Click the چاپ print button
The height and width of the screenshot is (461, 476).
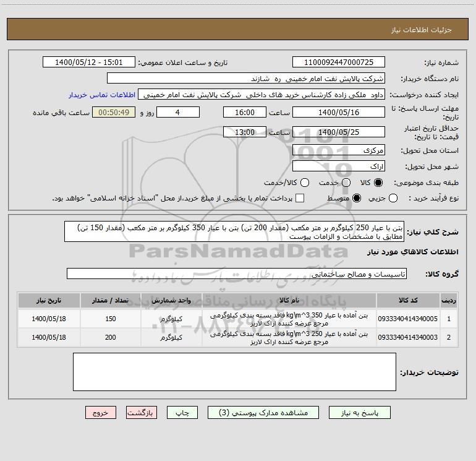point(182,413)
